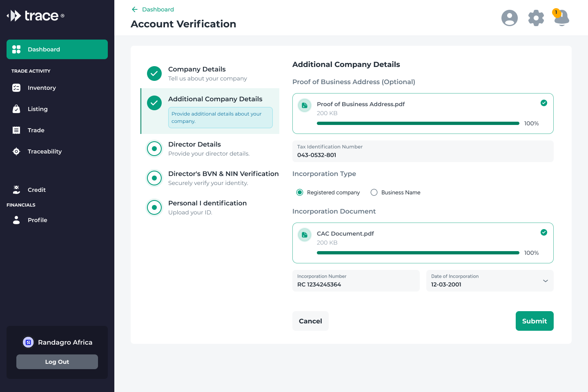Follow the Dashboard breadcrumb link
Image resolution: width=588 pixels, height=392 pixels.
(158, 9)
